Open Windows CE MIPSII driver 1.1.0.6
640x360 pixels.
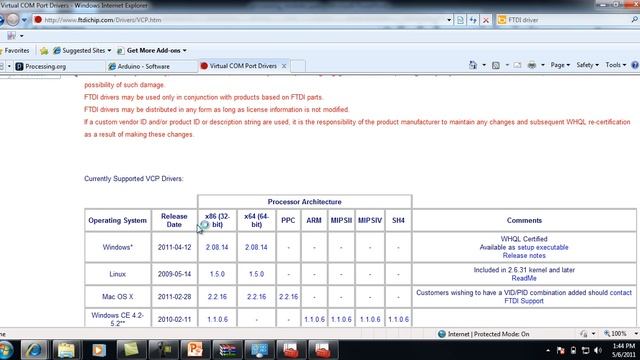(341, 319)
